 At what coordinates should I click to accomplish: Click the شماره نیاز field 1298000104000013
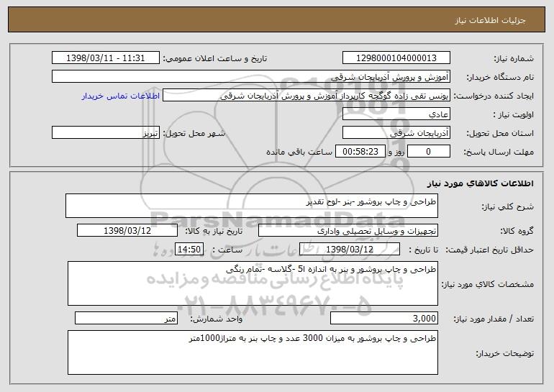click(396, 58)
